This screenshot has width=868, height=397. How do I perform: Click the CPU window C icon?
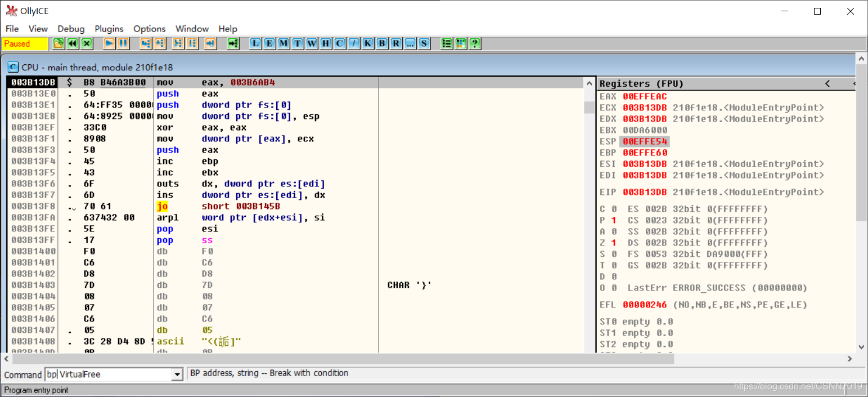[x=13, y=67]
